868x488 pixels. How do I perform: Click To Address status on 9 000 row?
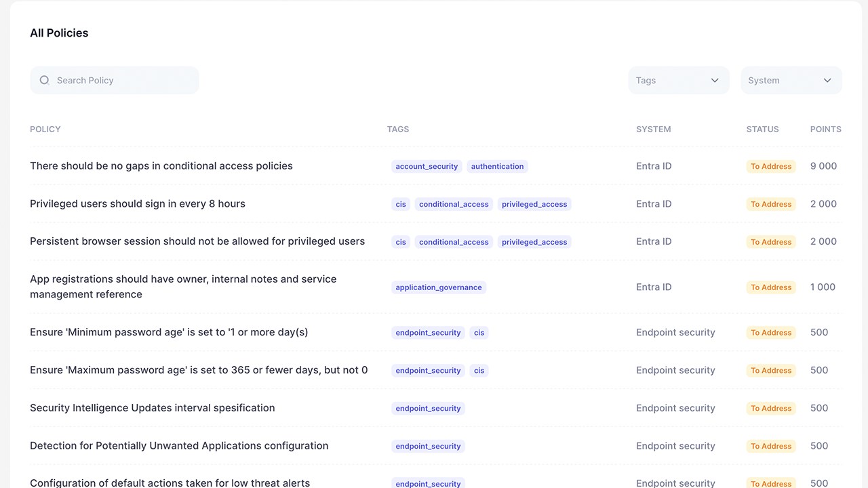(771, 166)
